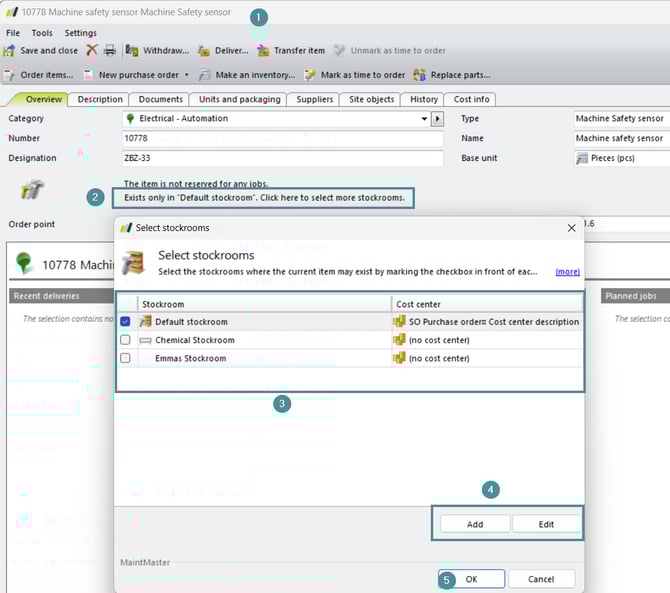670x593 pixels.
Task: Open the Units and packaging tab
Action: click(x=239, y=99)
